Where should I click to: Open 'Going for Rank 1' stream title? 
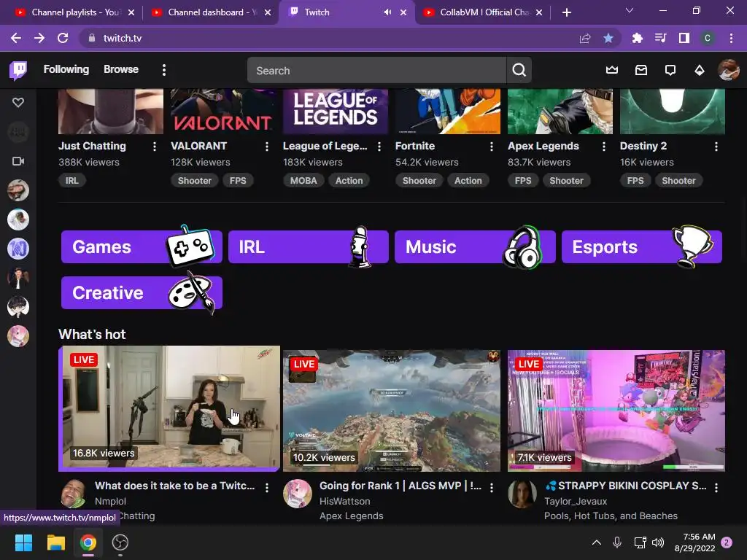(x=400, y=486)
